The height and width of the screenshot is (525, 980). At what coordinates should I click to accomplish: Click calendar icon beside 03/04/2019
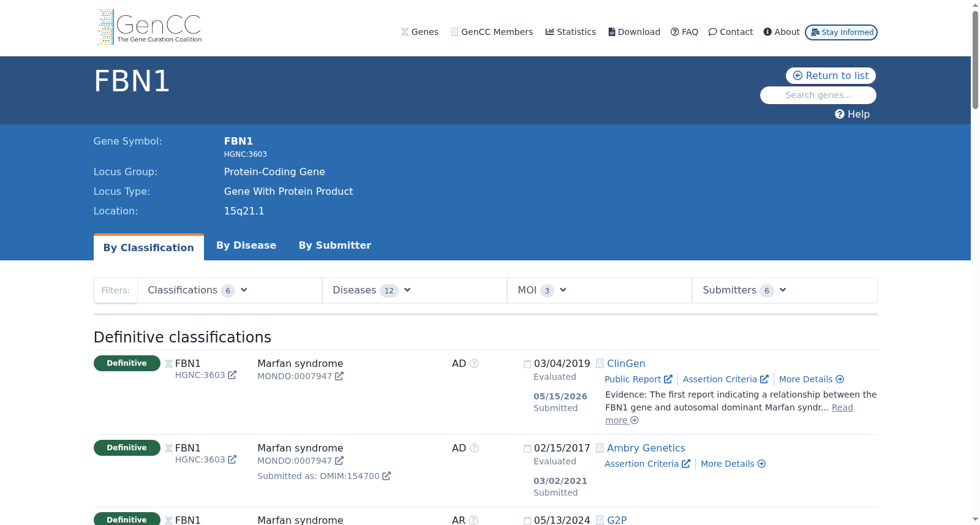point(527,363)
